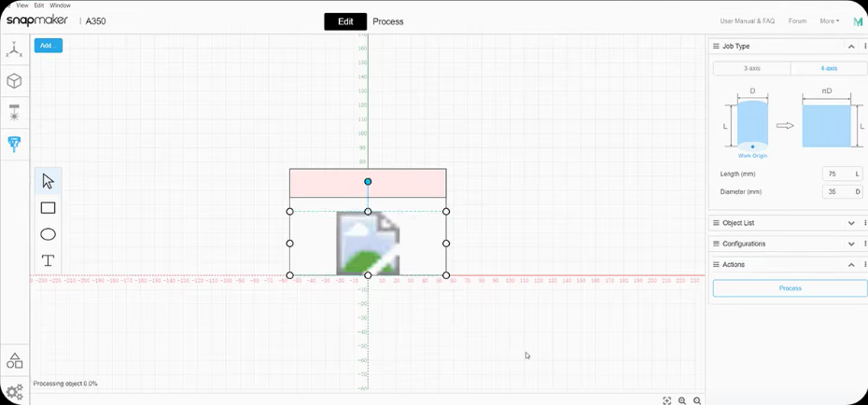Choose the Select arrow tool
The width and height of the screenshot is (868, 405).
(48, 181)
